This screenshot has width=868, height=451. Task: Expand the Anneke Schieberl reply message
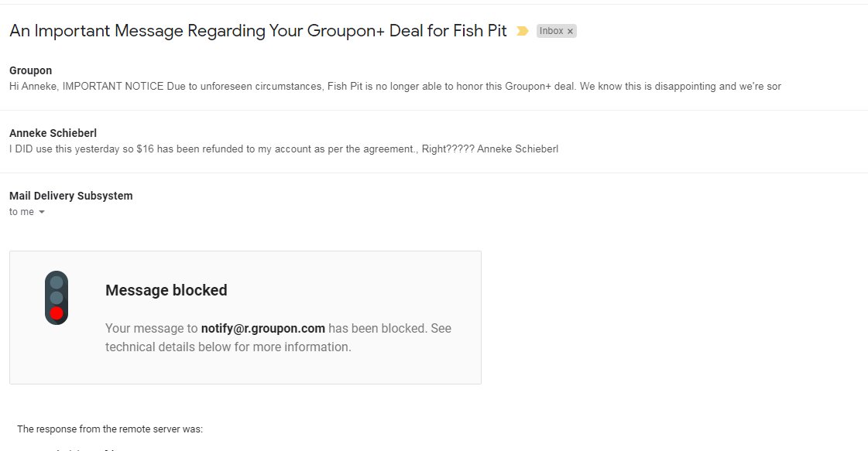[434, 142]
